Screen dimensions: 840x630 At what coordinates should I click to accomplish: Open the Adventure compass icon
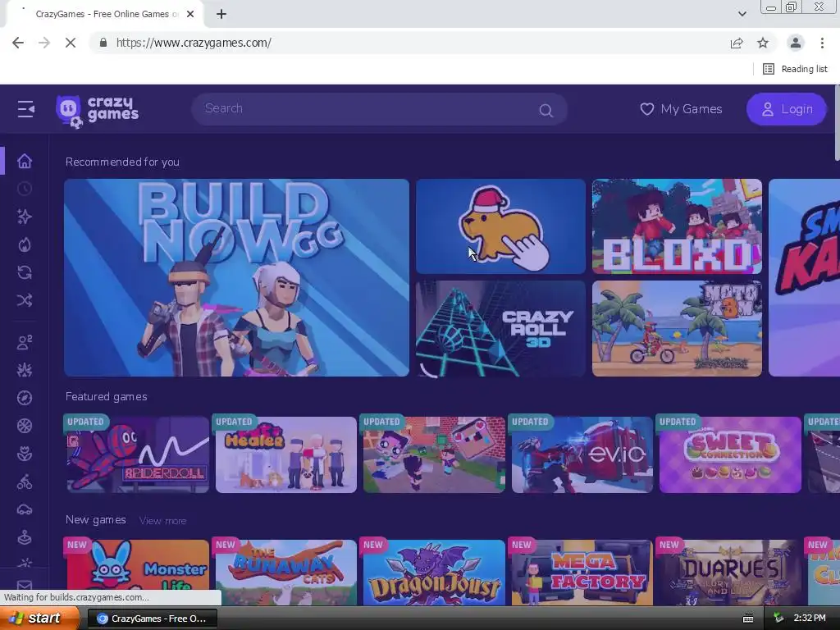coord(24,398)
